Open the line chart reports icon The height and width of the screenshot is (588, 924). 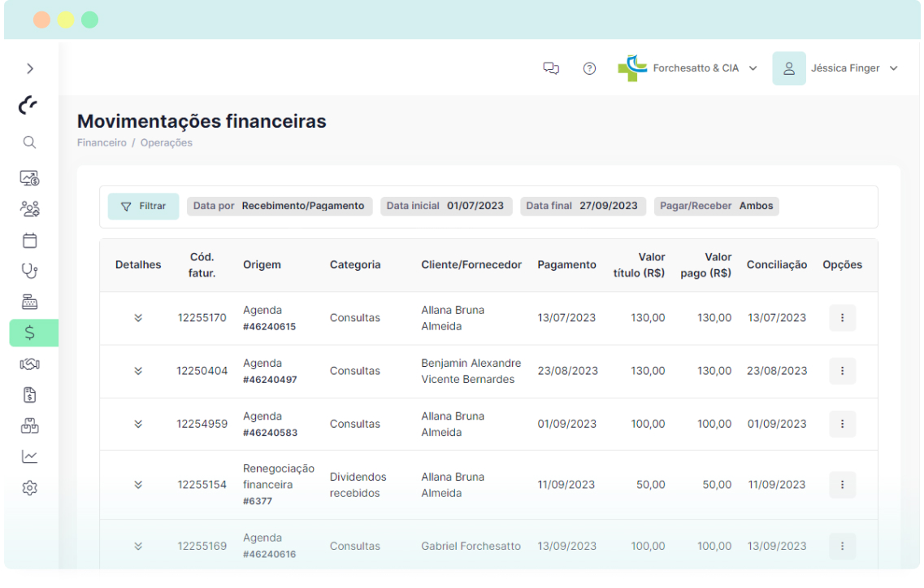tap(29, 457)
